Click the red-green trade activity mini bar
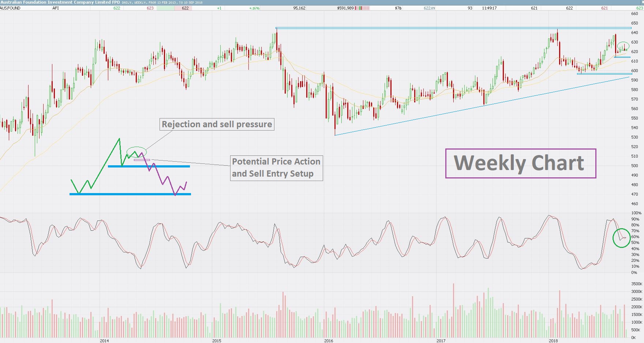 click(362, 8)
